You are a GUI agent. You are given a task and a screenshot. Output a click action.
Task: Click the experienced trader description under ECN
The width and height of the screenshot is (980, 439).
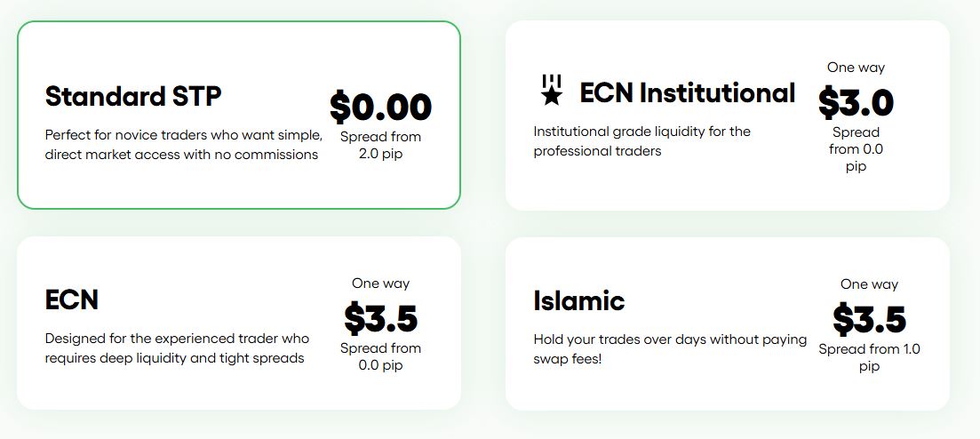click(x=177, y=348)
